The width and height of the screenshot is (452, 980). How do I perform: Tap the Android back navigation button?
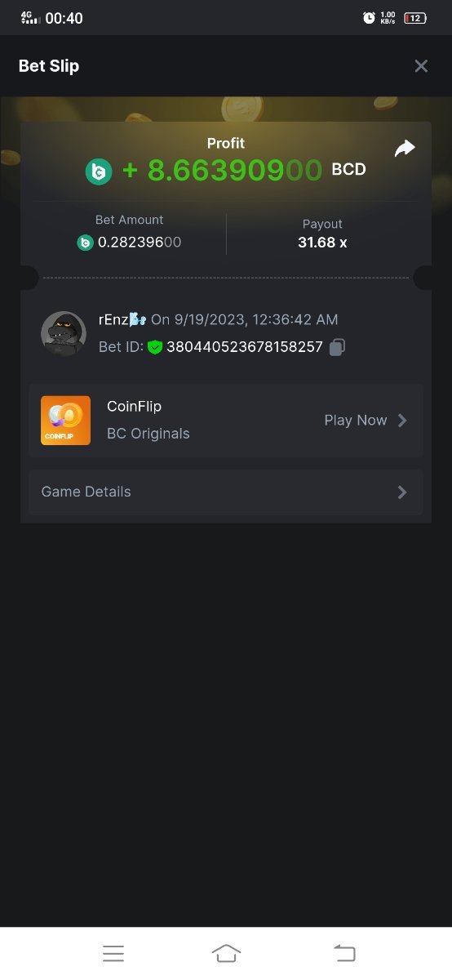[x=345, y=953]
